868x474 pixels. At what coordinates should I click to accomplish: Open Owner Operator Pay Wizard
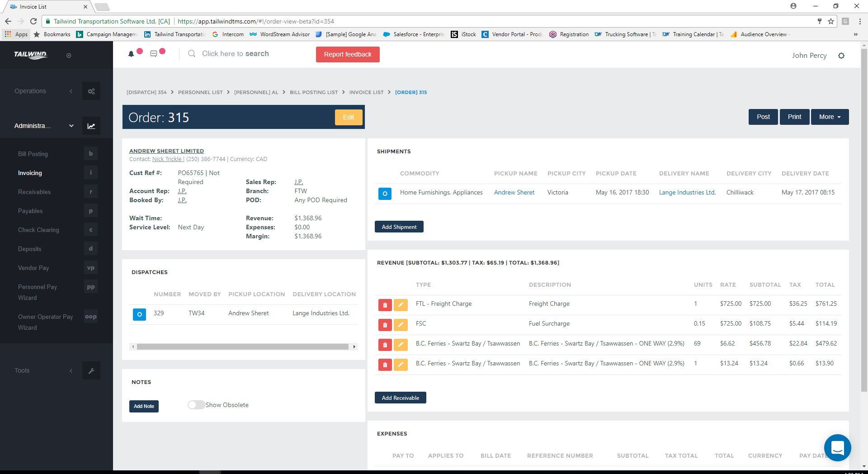click(x=45, y=322)
